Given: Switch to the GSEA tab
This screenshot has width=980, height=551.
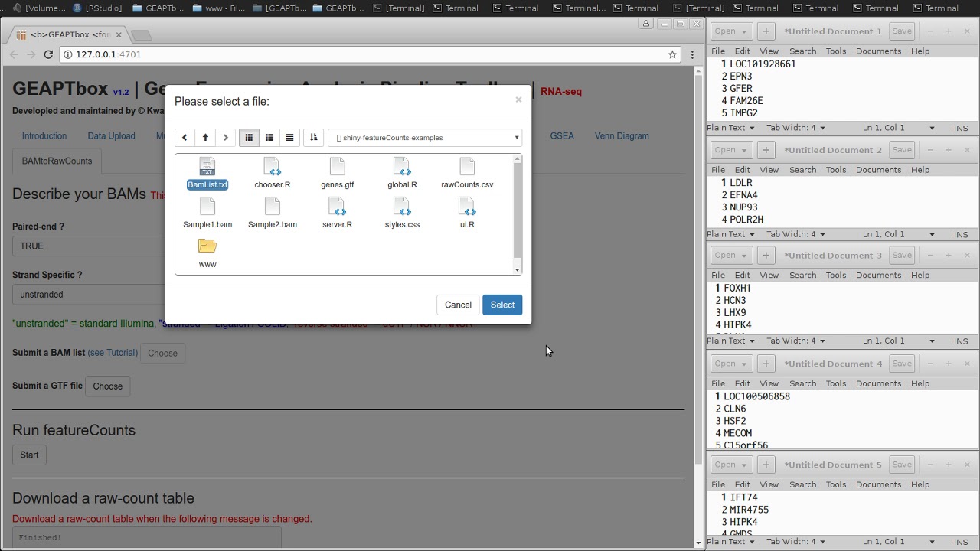Looking at the screenshot, I should coord(562,136).
